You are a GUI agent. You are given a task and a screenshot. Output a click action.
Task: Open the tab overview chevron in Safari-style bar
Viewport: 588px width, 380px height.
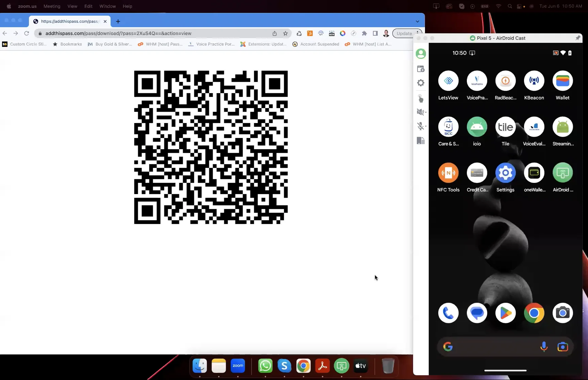pos(418,21)
